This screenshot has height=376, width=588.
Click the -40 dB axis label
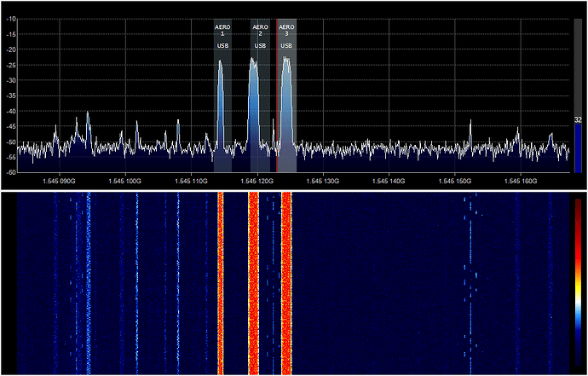click(10, 111)
